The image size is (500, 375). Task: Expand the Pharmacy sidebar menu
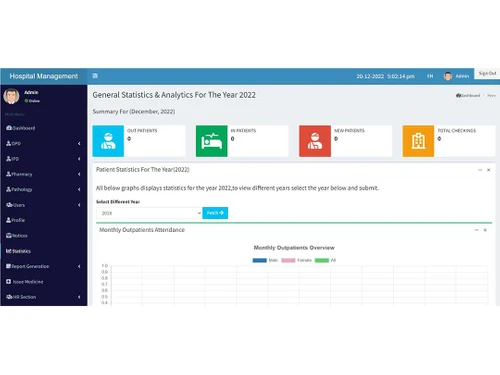pos(44,174)
